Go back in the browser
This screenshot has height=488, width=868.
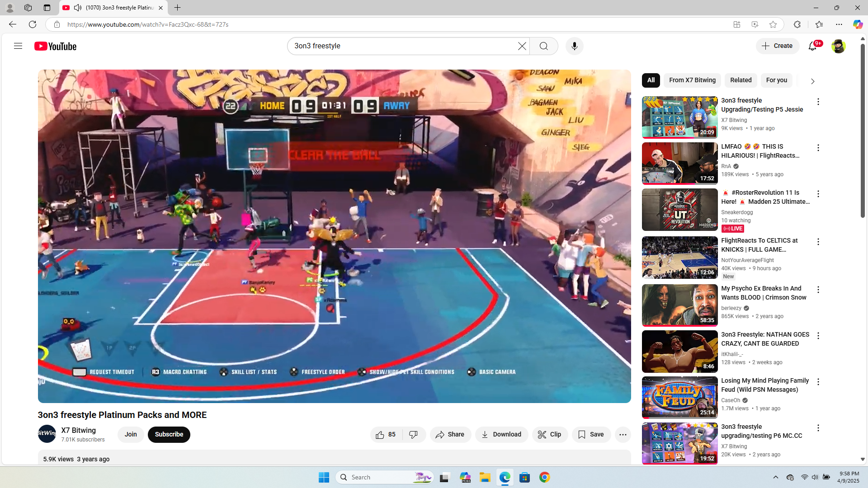(x=13, y=24)
